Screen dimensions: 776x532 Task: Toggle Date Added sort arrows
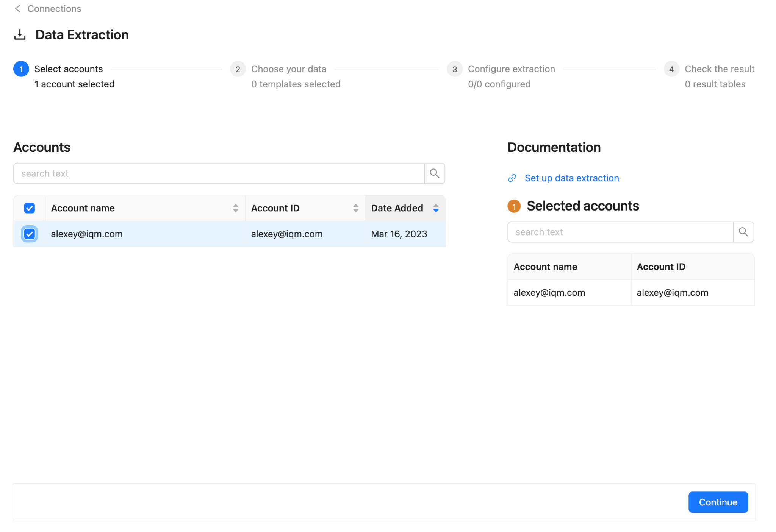tap(436, 208)
